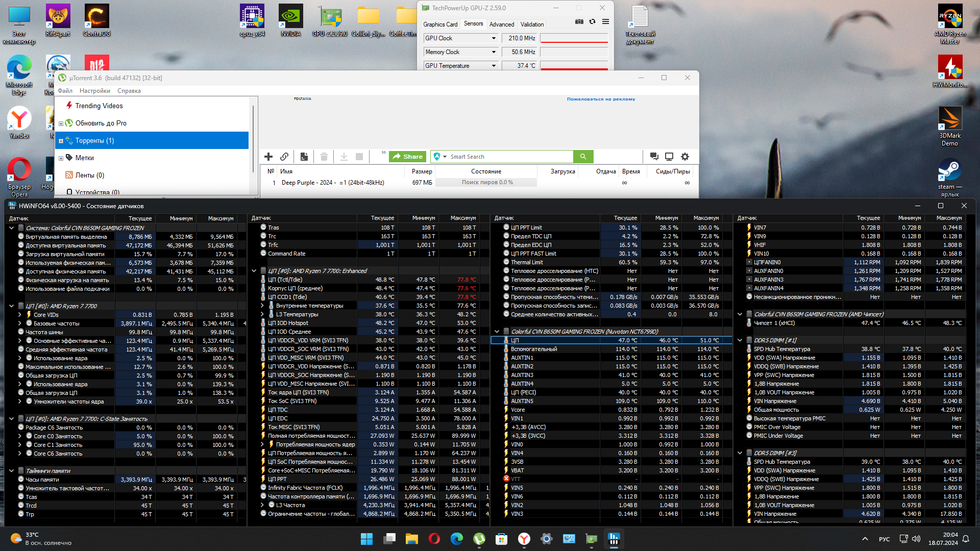Open GPU Clock sensor dropdown
This screenshot has width=980, height=551.
(494, 38)
